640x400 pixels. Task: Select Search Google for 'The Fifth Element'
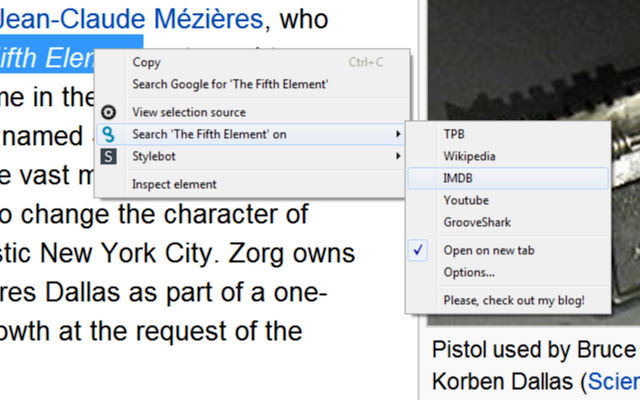(x=230, y=84)
